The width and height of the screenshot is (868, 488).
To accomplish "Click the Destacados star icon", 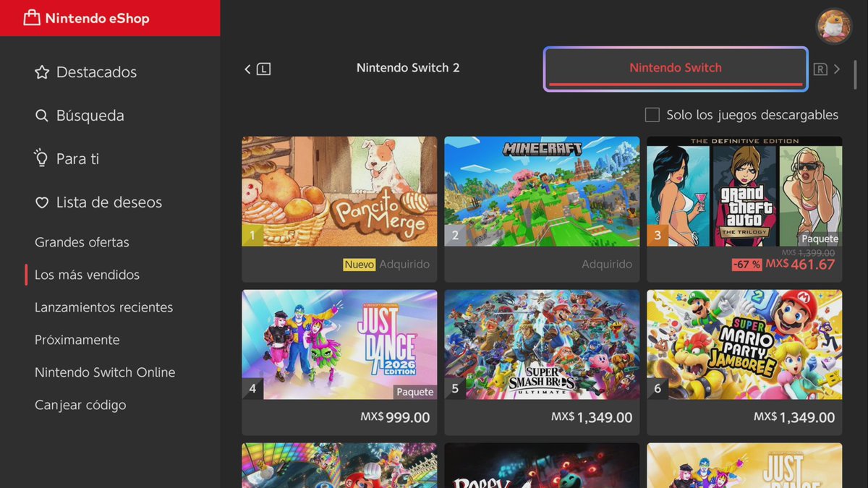I will point(42,72).
